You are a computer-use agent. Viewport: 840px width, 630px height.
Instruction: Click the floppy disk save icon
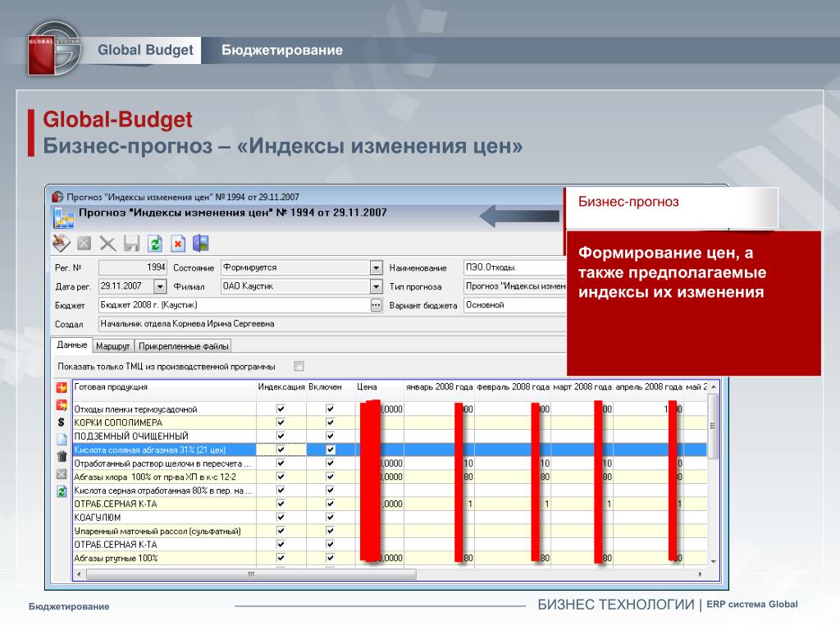131,243
